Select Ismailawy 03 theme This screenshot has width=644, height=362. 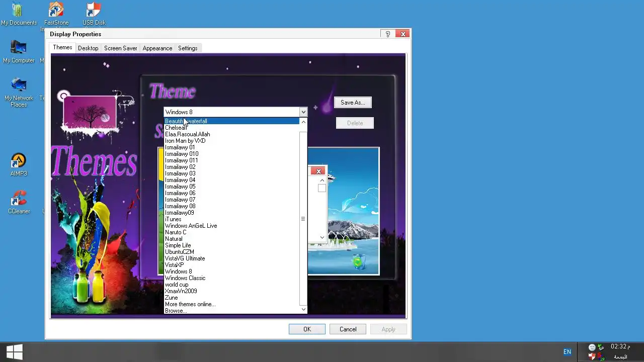(x=232, y=173)
